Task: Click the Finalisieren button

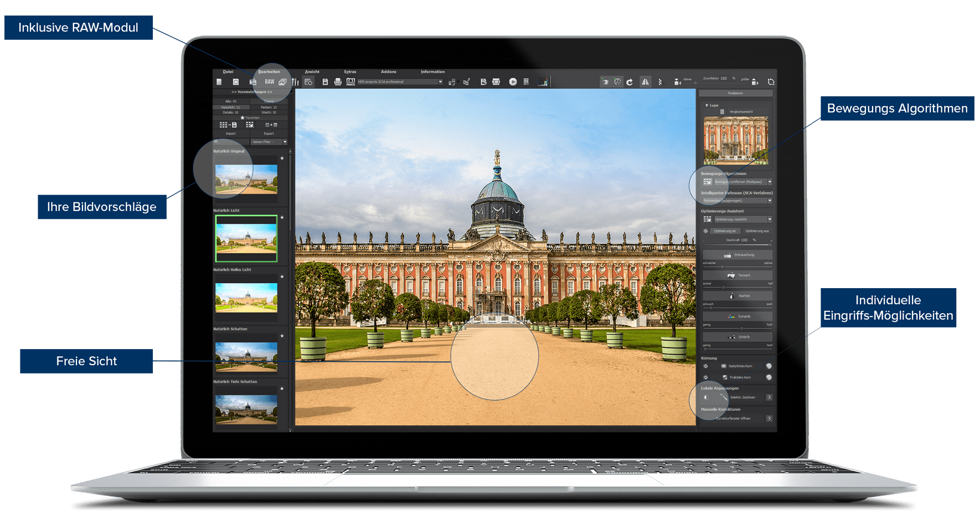Action: tap(736, 93)
